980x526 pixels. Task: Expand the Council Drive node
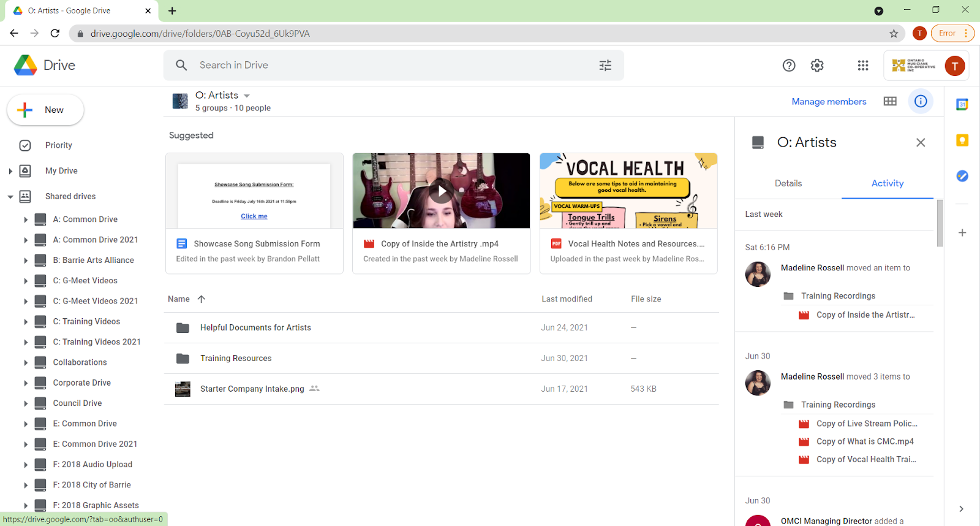point(26,403)
